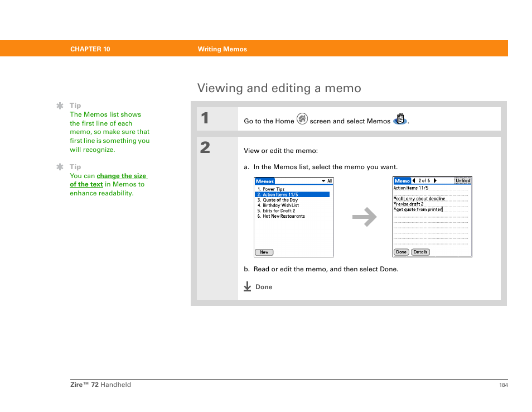532x412 pixels.
Task: Open the Unfiled category picker
Action: click(x=463, y=181)
